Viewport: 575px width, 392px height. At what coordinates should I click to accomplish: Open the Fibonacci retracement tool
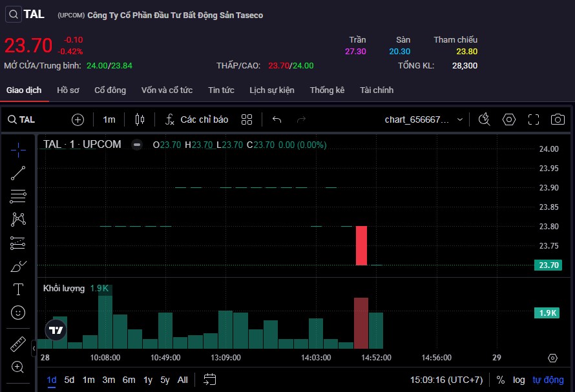click(x=18, y=196)
